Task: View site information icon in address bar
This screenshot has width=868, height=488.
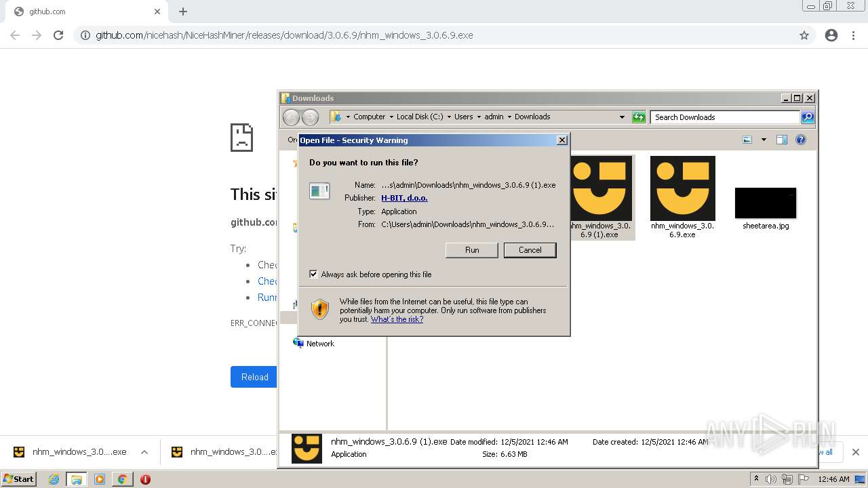Action: tap(85, 35)
